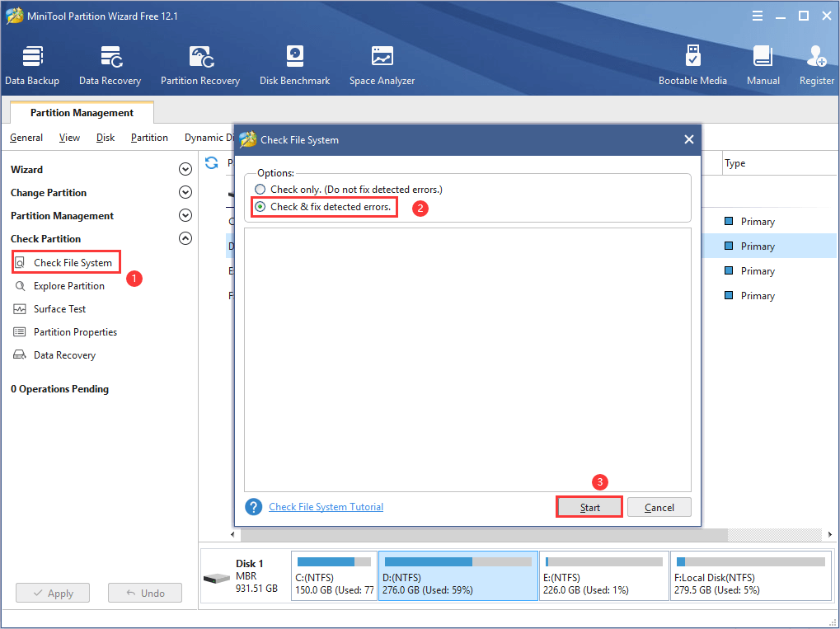Open the Partition menu

[x=149, y=138]
